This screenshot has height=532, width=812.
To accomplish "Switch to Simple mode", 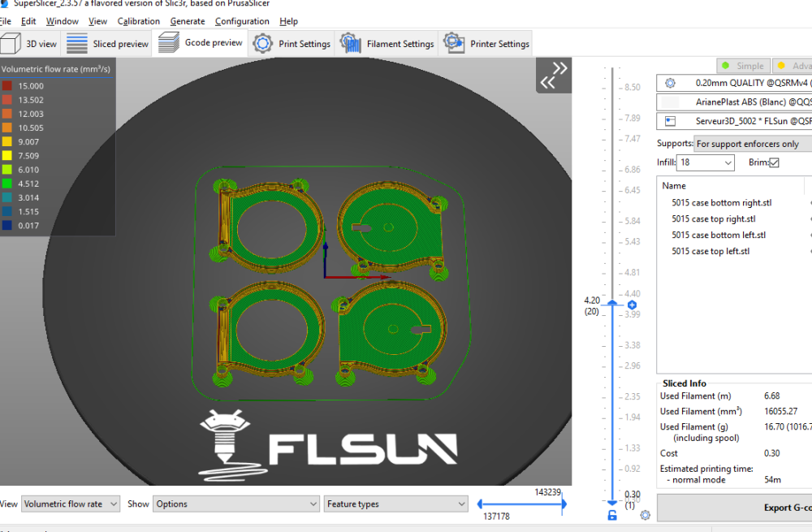I will (744, 66).
